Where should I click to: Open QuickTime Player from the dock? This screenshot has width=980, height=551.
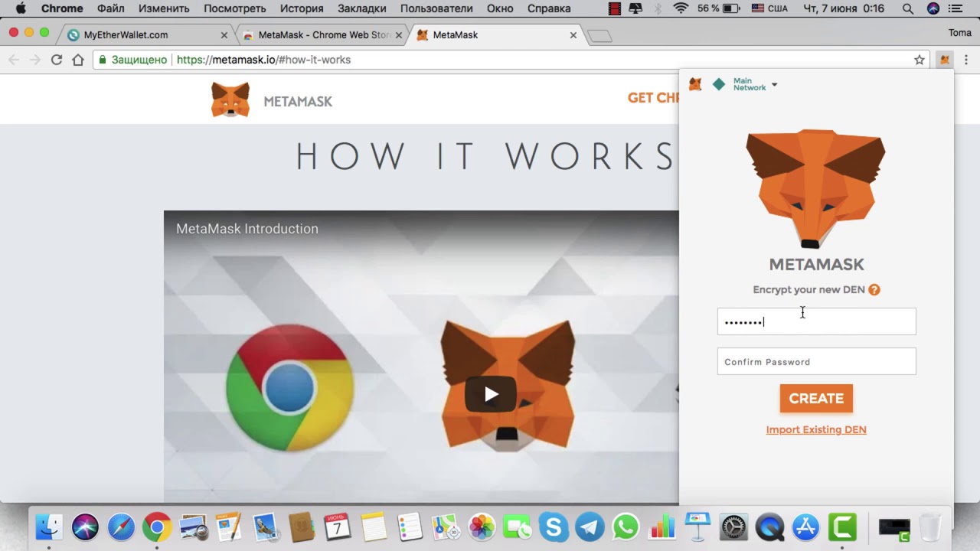click(769, 527)
